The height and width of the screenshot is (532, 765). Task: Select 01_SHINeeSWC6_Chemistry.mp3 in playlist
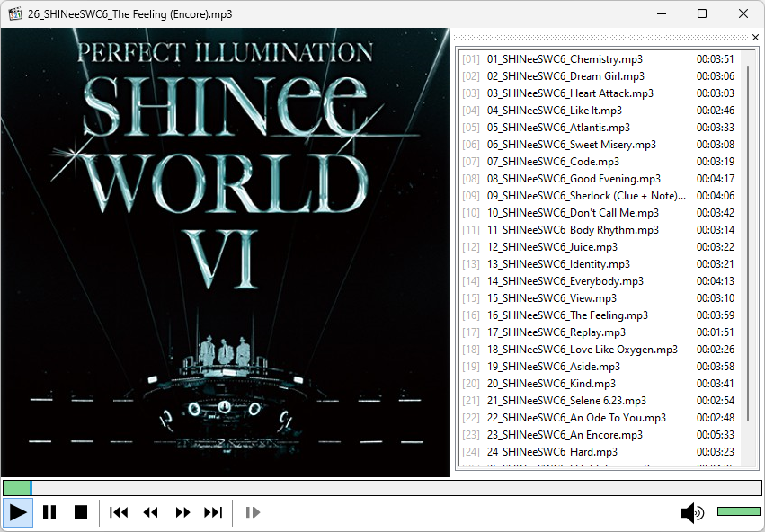(x=600, y=59)
